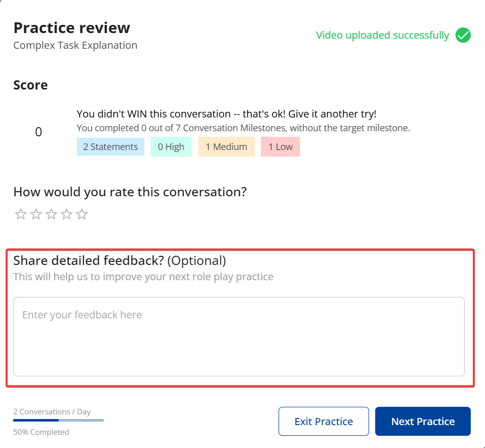Viewport: 485px width, 448px height.
Task: Click the fourth rating star
Action: pyautogui.click(x=67, y=214)
